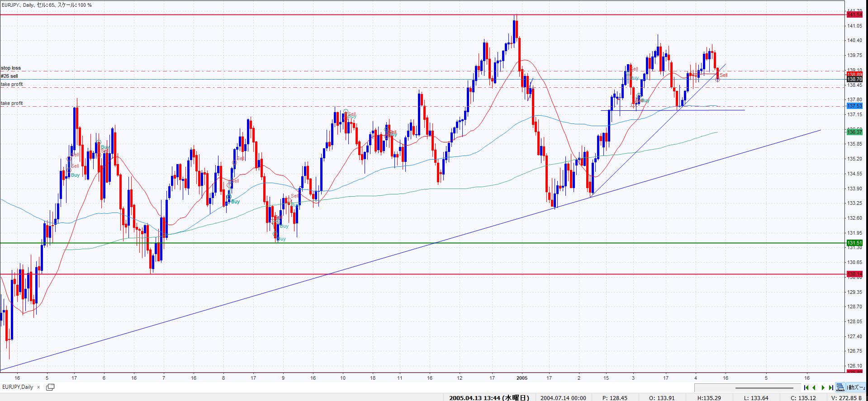
Task: Step the chart back one bar
Action: (814, 387)
